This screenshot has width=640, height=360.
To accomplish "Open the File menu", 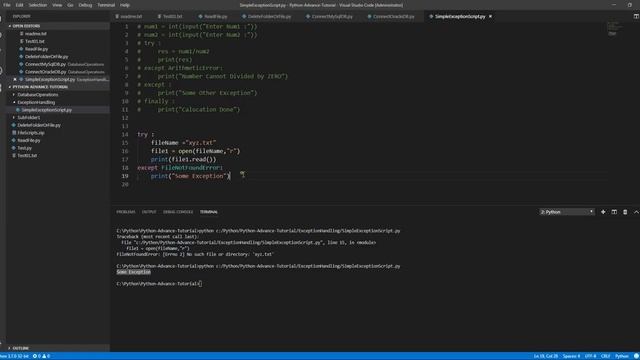I will [7, 5].
